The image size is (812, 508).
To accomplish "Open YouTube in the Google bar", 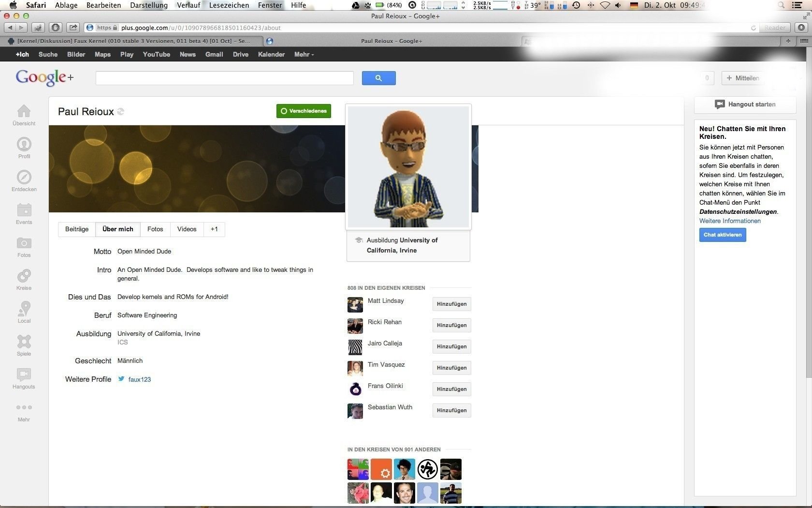I will [157, 54].
